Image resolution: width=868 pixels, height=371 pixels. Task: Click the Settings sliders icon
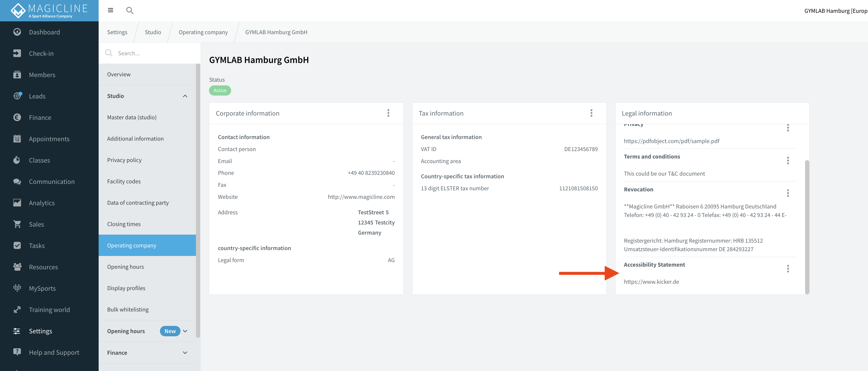17,331
